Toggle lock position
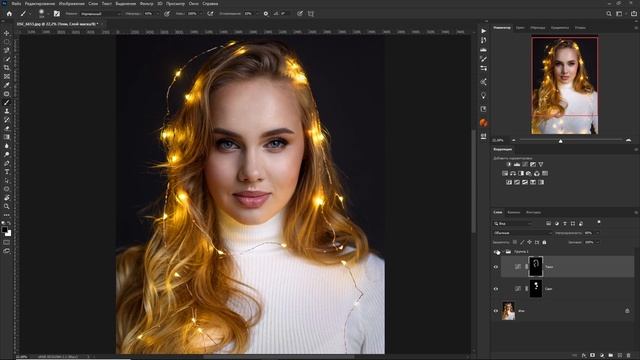This screenshot has width=640, height=360. pos(529,242)
